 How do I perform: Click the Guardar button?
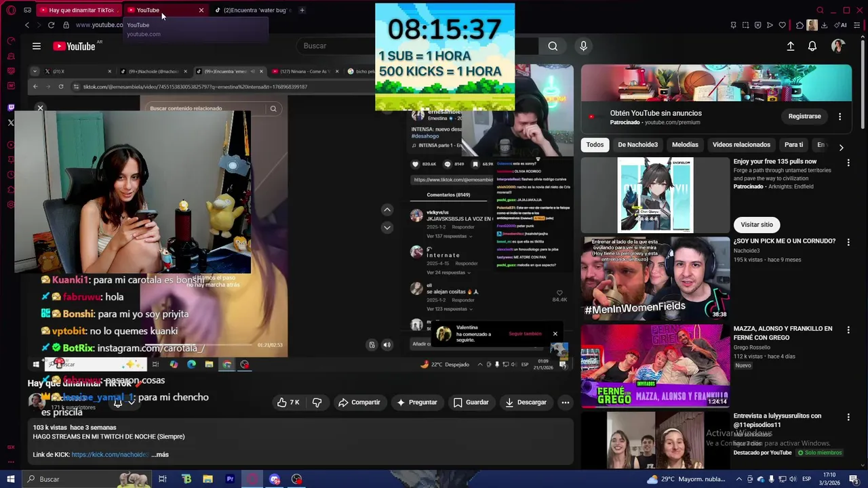point(471,402)
